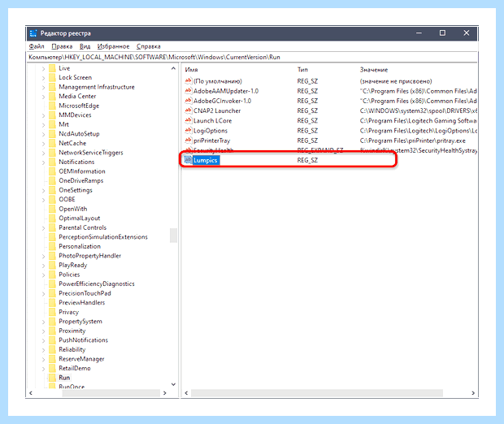Click the REG_SZ type of Lumpics
Viewport: 504px width, 424px height.
307,160
